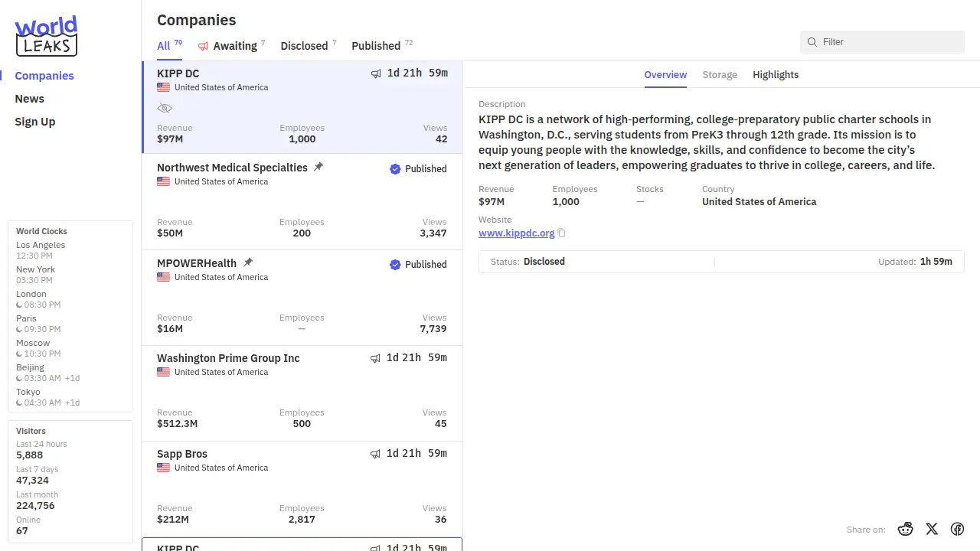Filter the list by Published
Image resolution: width=980 pixels, height=551 pixels.
[x=376, y=46]
